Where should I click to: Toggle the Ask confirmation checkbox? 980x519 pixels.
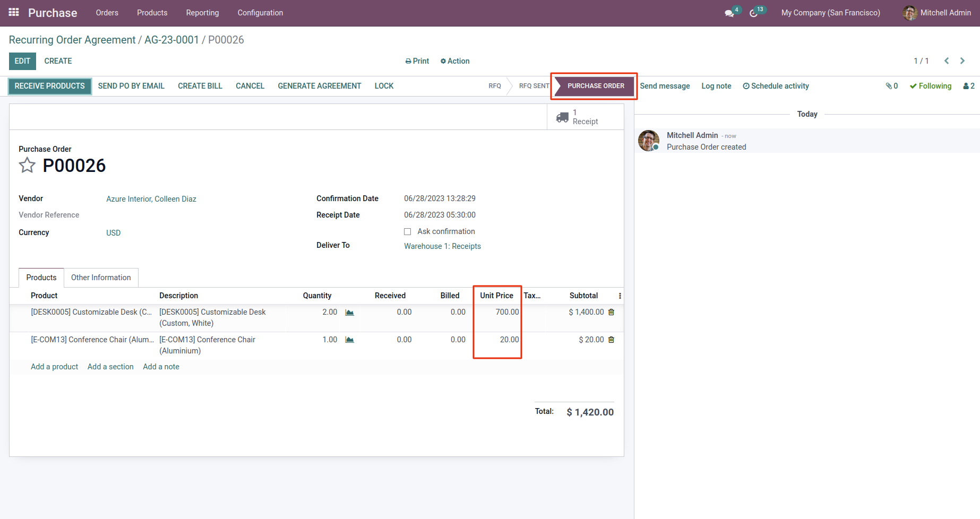coord(408,231)
